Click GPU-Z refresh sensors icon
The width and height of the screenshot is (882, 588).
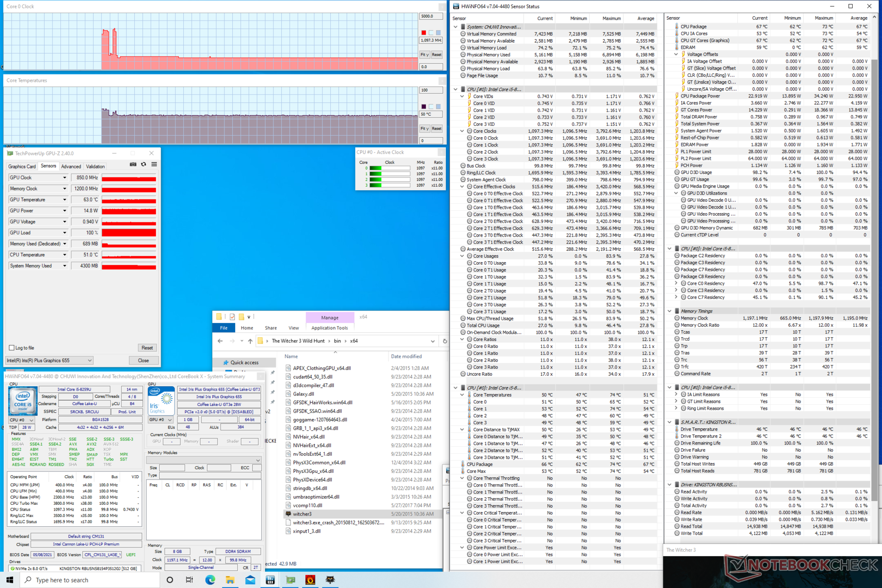pyautogui.click(x=144, y=165)
